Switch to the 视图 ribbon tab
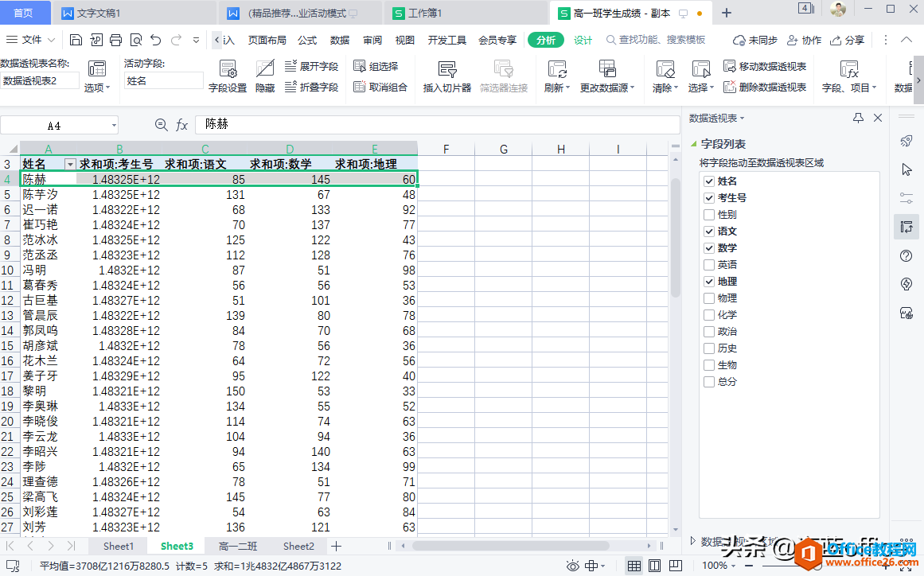924x576 pixels. pos(404,40)
